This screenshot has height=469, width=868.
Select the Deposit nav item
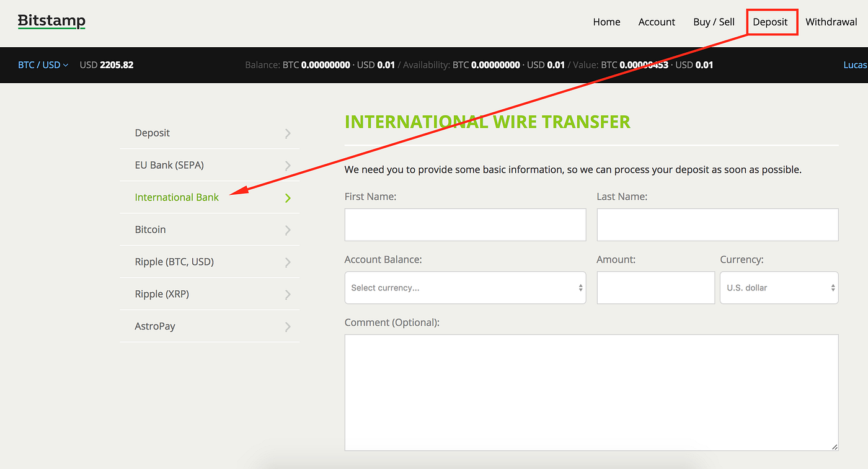click(770, 22)
